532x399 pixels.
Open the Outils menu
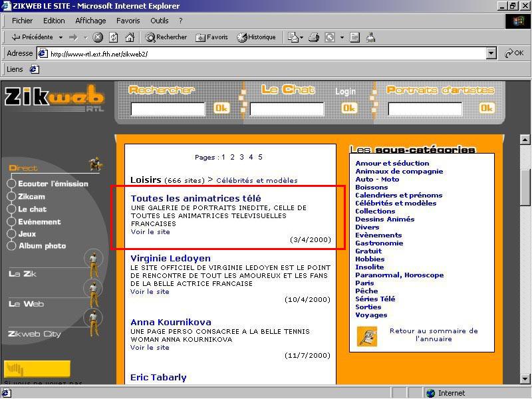pyautogui.click(x=160, y=21)
